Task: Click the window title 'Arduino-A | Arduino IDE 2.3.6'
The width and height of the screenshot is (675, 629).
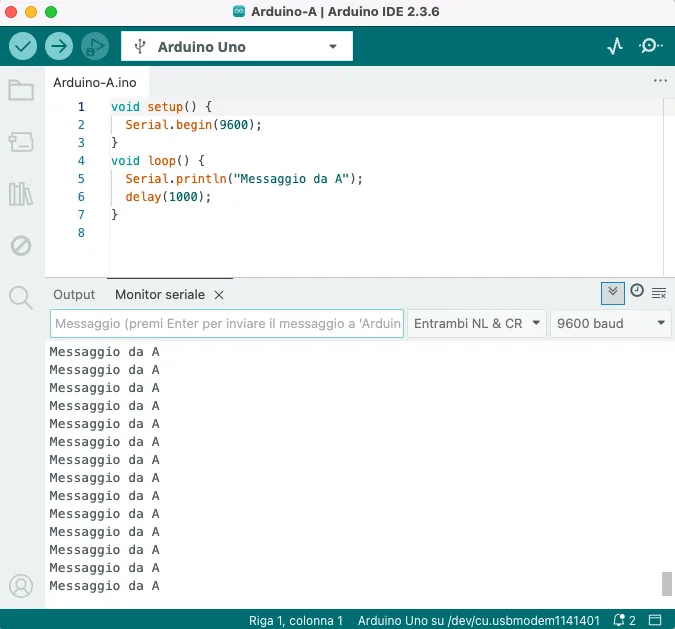Action: tap(345, 12)
